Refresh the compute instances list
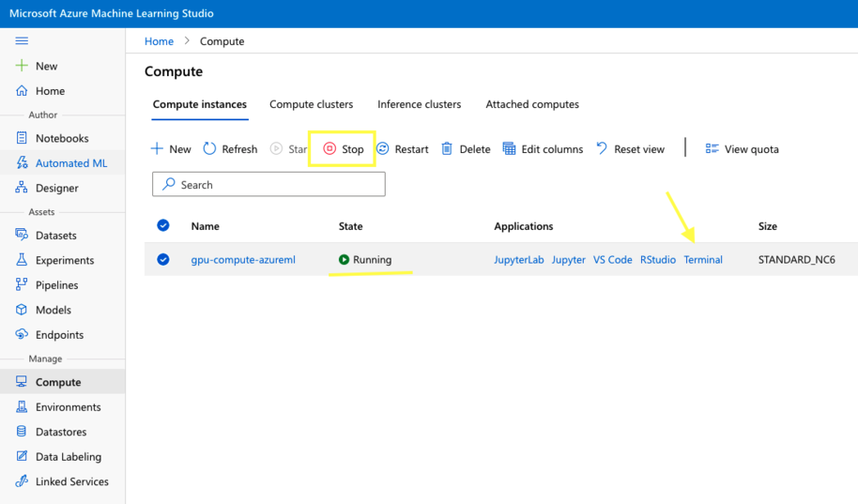858x504 pixels. [230, 149]
